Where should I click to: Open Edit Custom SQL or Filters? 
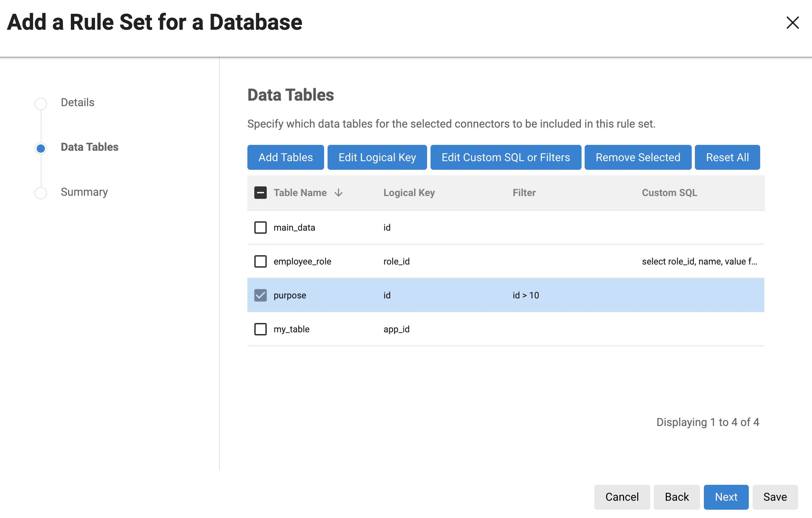[506, 157]
